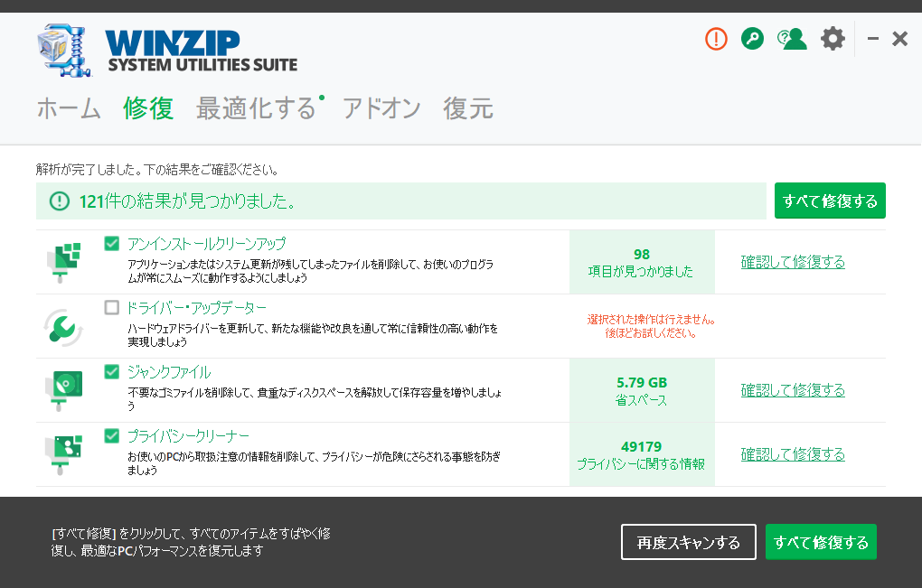Screen dimensions: 922x588
Task: Switch to the ホーム tab
Action: point(69,109)
